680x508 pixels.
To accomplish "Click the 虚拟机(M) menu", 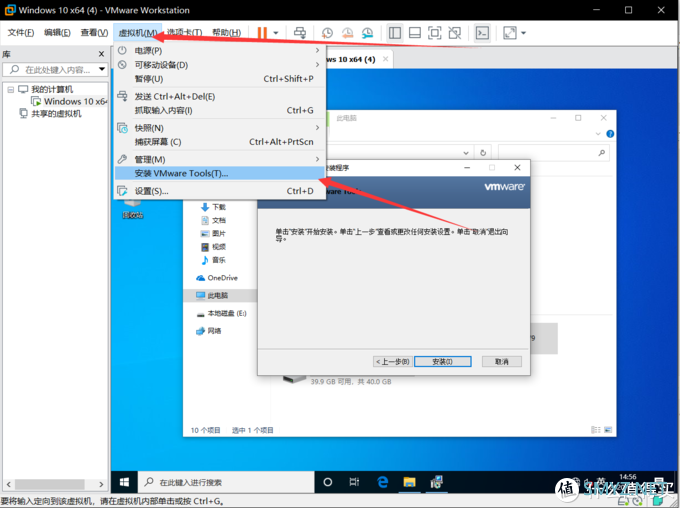I will (x=138, y=33).
